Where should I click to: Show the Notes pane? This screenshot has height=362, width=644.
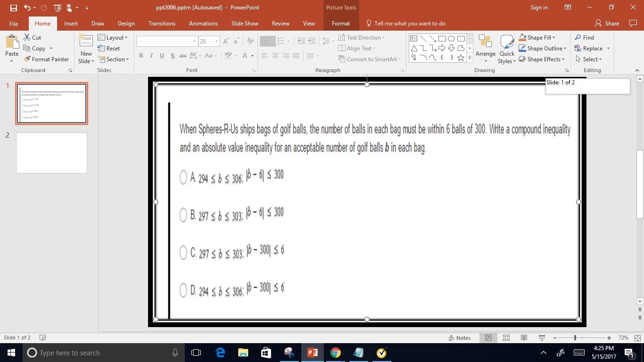pyautogui.click(x=460, y=338)
